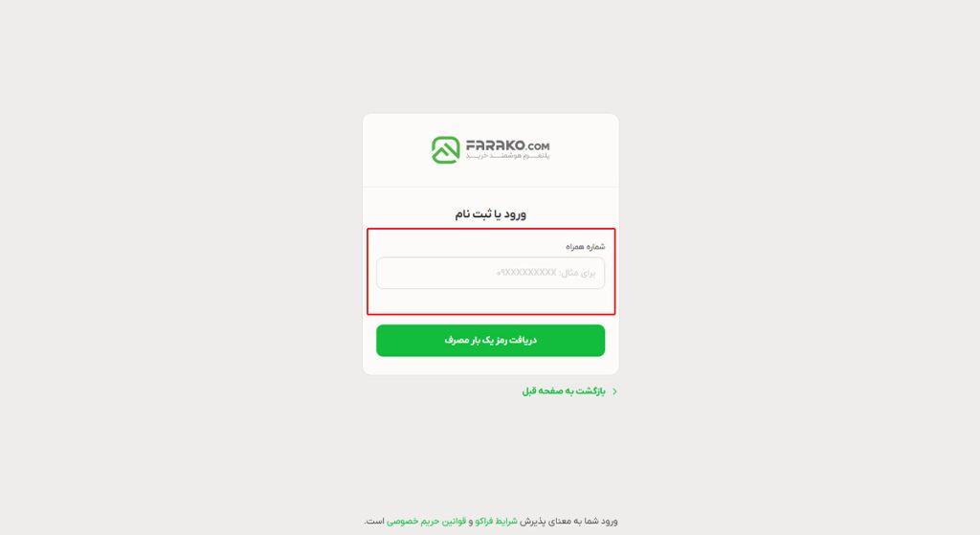This screenshot has height=535, width=980.
Task: Click the 9XXXXXXXXX example number placeholder
Action: (x=526, y=273)
